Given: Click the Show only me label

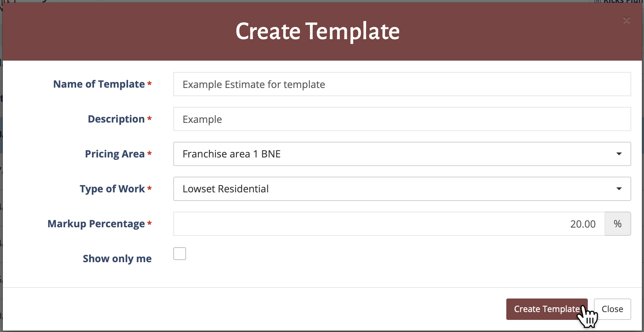Looking at the screenshot, I should (117, 259).
